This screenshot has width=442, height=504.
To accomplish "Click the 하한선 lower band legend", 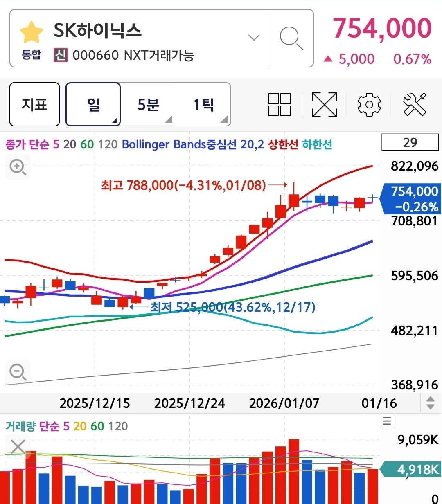I will click(317, 144).
